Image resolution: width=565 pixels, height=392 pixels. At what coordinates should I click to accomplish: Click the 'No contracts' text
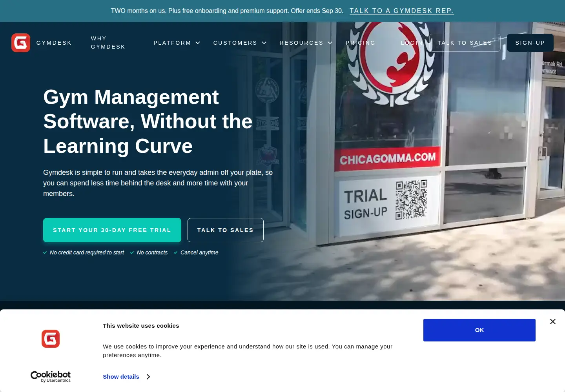[152, 252]
